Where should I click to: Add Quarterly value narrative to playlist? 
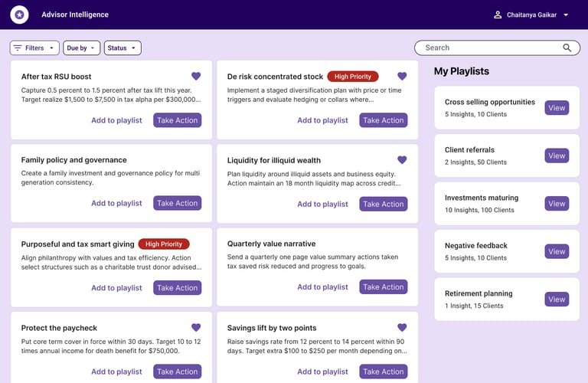tap(322, 287)
